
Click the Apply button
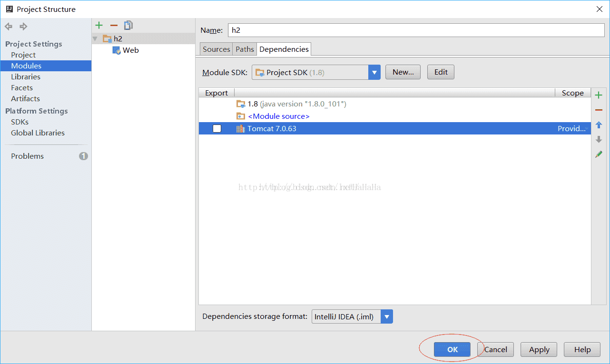(x=539, y=349)
